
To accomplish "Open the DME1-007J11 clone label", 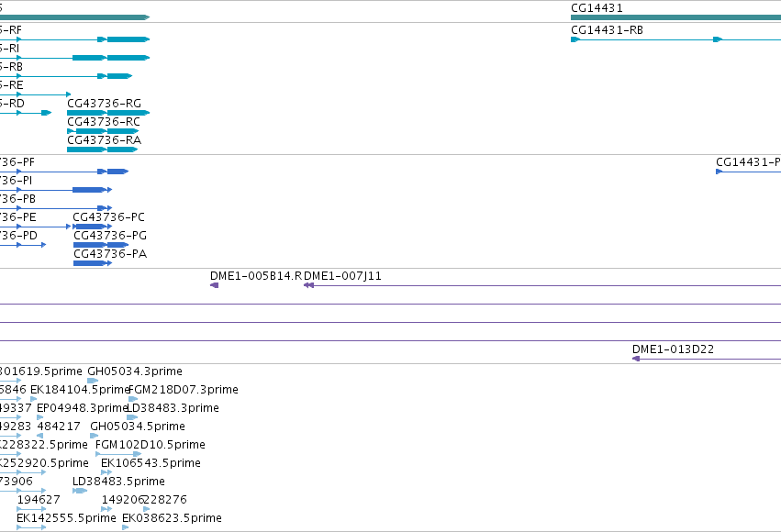I will (x=342, y=276).
